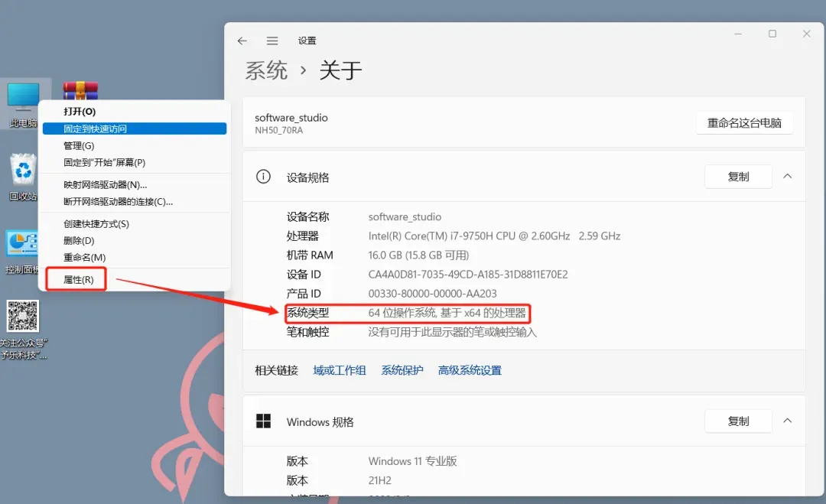
Task: Click the product ID value 00330-80000-00000-AA203
Action: 432,294
